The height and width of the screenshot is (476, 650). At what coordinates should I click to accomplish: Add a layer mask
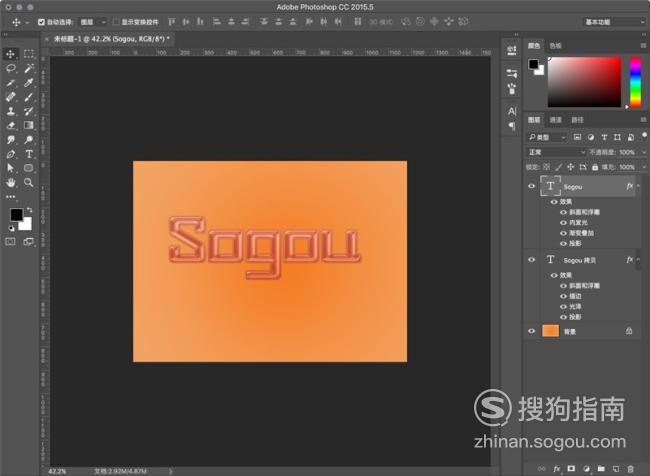click(571, 469)
